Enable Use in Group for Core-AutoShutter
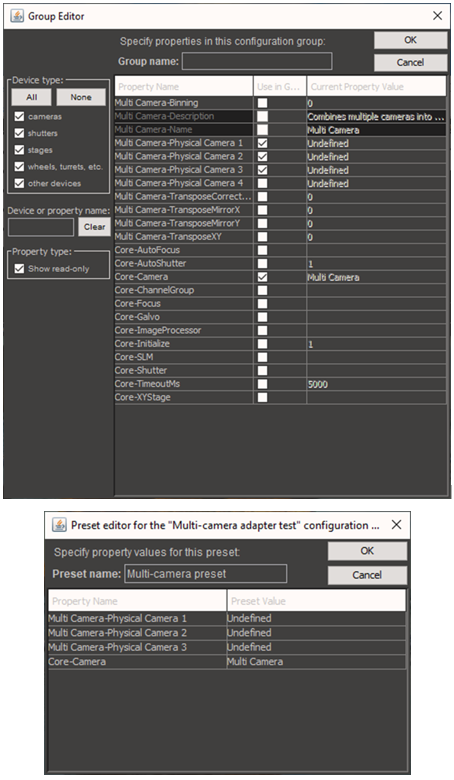454x780 pixels. tap(262, 264)
